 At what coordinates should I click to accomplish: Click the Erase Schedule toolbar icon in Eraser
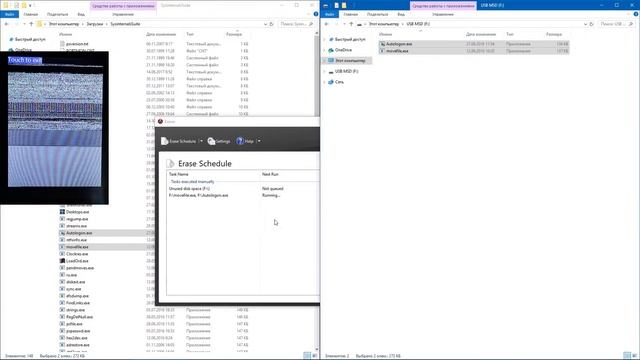[x=165, y=141]
